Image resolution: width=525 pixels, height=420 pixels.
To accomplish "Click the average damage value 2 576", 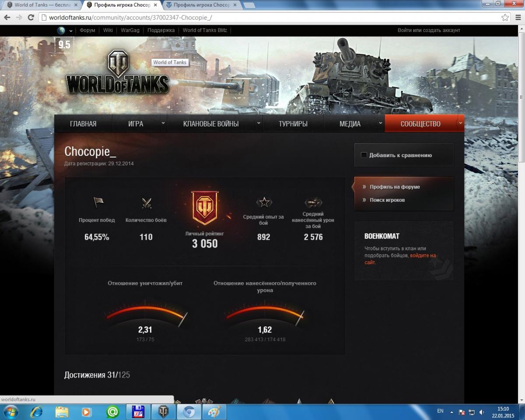I will point(313,237).
